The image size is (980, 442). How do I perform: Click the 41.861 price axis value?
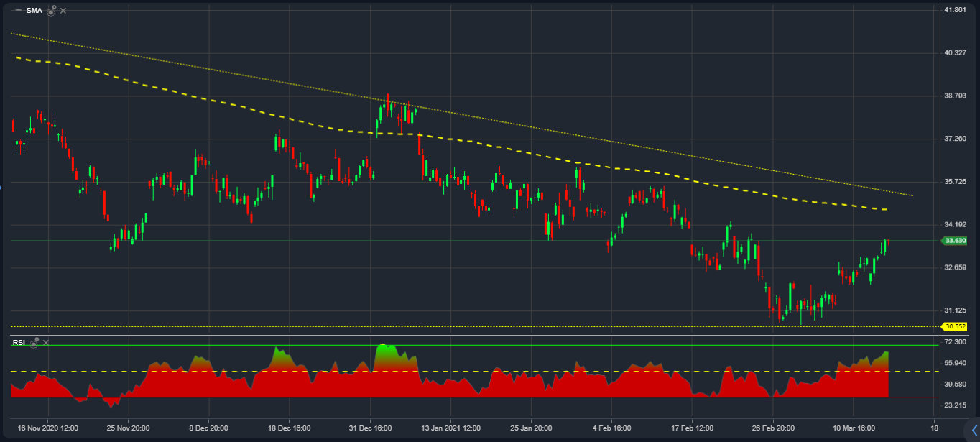956,10
